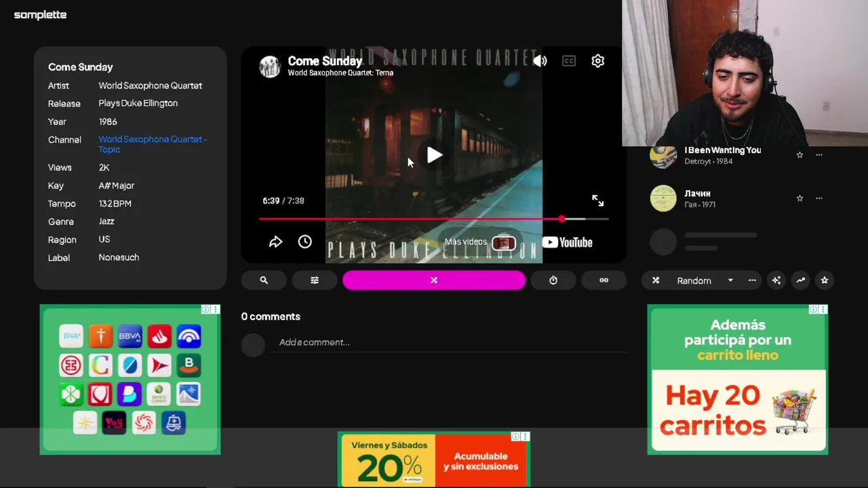Enter fullscreen with expand arrows icon
This screenshot has width=868, height=488.
click(597, 201)
